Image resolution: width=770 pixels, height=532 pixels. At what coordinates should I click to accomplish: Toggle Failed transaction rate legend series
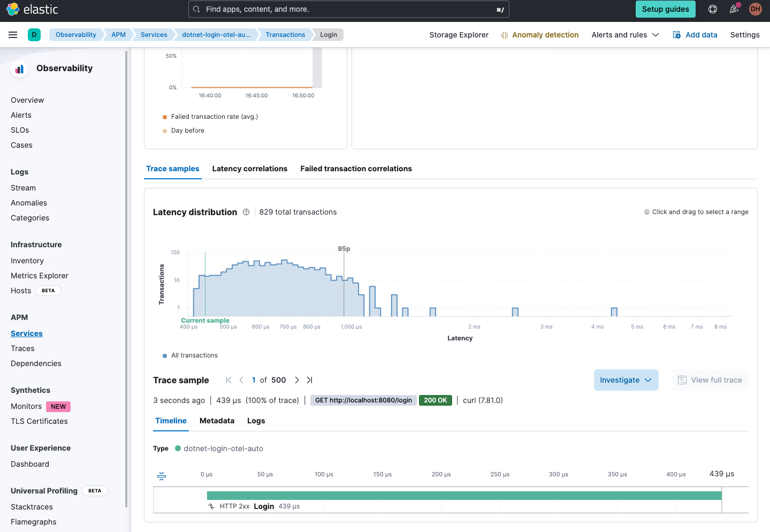[x=214, y=117]
